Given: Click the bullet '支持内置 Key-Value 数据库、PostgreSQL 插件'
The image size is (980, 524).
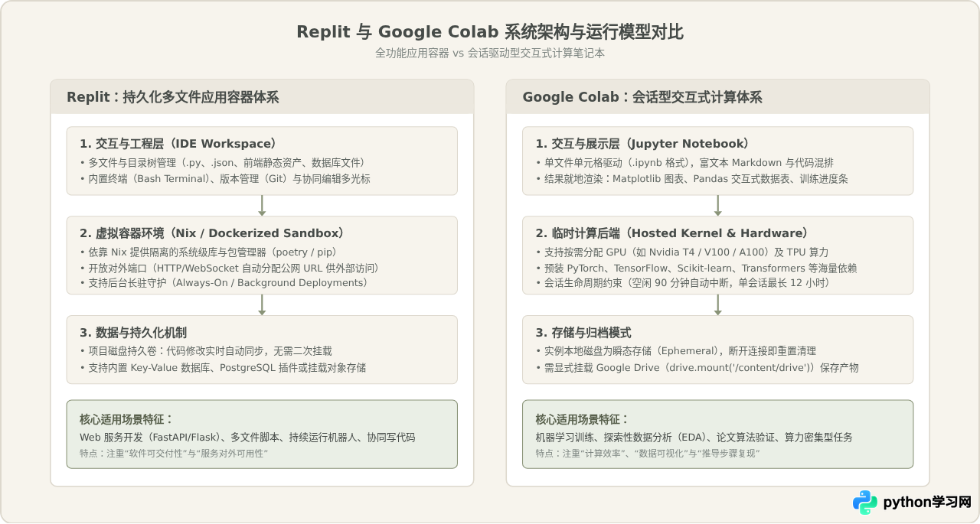Looking at the screenshot, I should coord(223,367).
